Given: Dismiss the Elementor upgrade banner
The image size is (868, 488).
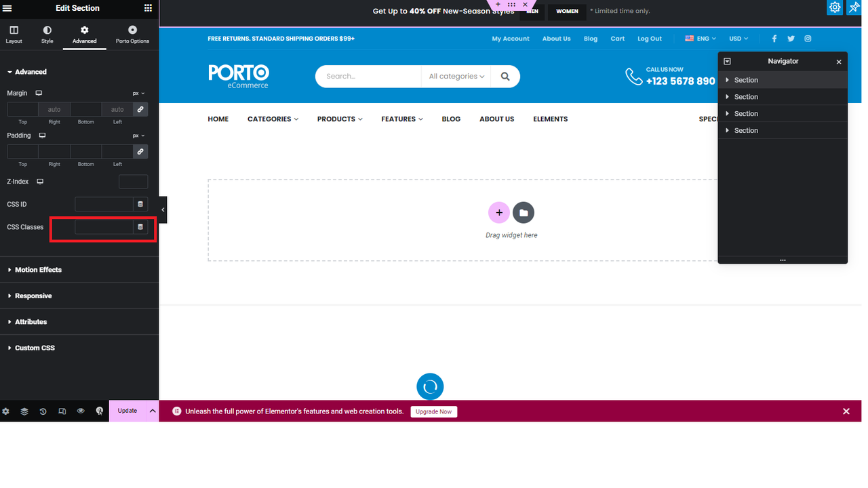Looking at the screenshot, I should pos(846,411).
